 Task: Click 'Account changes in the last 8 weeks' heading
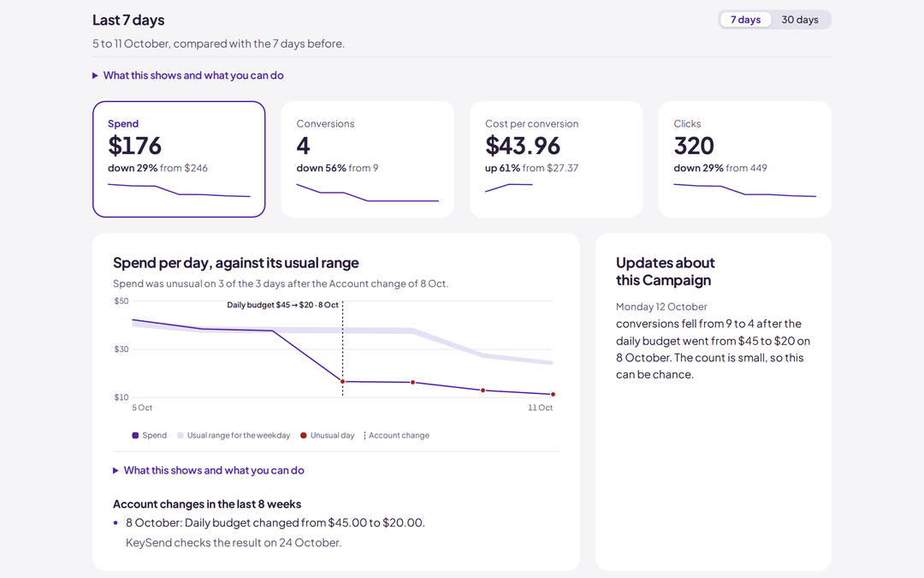(207, 504)
